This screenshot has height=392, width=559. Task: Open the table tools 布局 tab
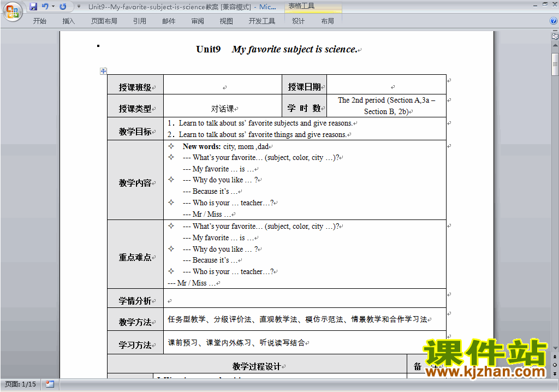(328, 21)
